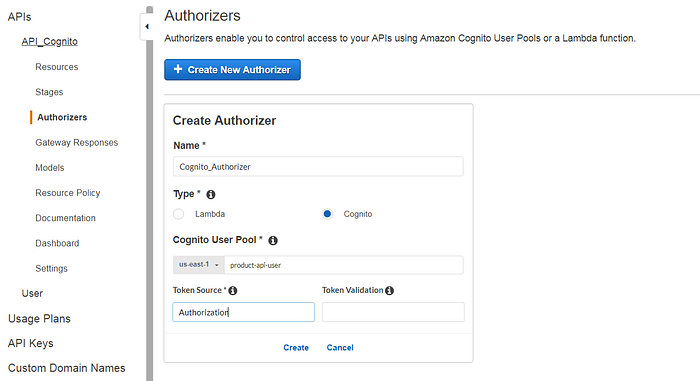Image resolution: width=700 pixels, height=381 pixels.
Task: Go to Gateway Responses
Action: click(77, 142)
